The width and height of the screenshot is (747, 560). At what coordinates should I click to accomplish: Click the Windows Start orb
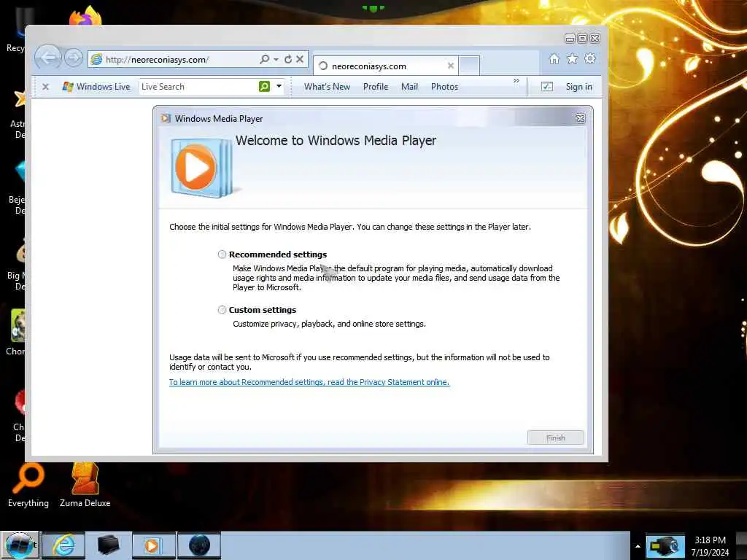tap(19, 545)
